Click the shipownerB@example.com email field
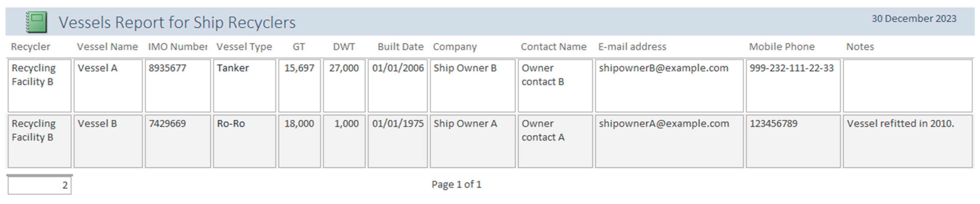The image size is (980, 204). pyautogui.click(x=669, y=85)
